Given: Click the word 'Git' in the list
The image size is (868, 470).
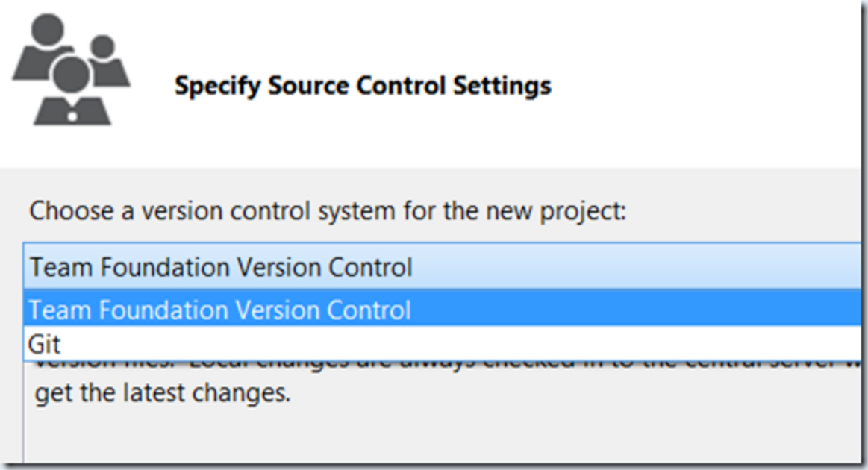Looking at the screenshot, I should coord(44,345).
